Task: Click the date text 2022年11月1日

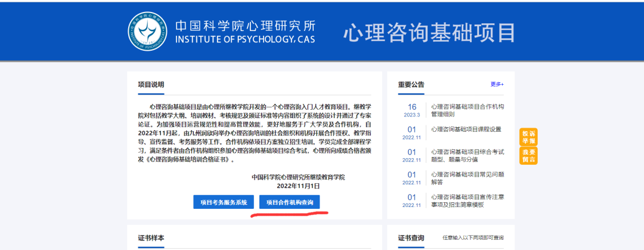Action: (298, 186)
